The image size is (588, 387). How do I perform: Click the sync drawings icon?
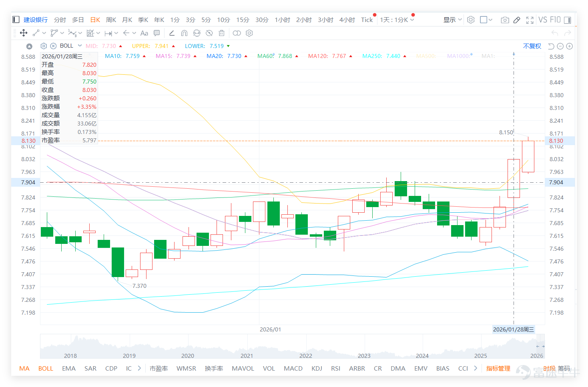197,33
